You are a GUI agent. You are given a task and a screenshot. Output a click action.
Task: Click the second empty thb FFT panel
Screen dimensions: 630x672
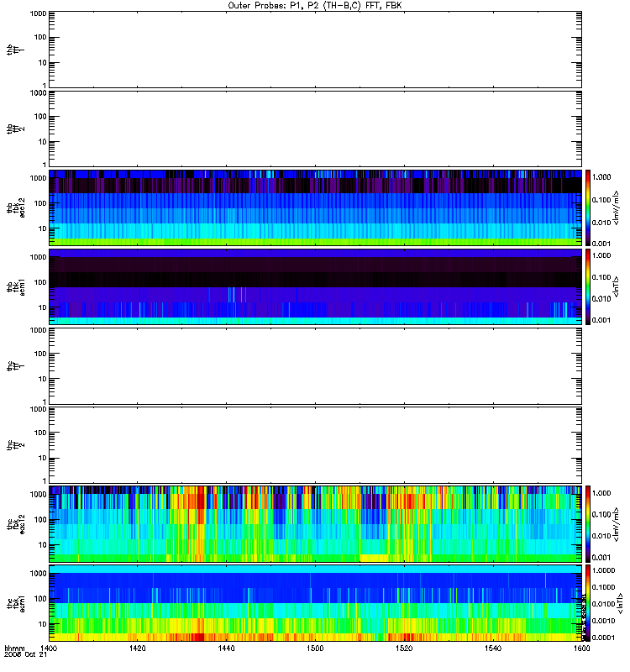point(314,129)
